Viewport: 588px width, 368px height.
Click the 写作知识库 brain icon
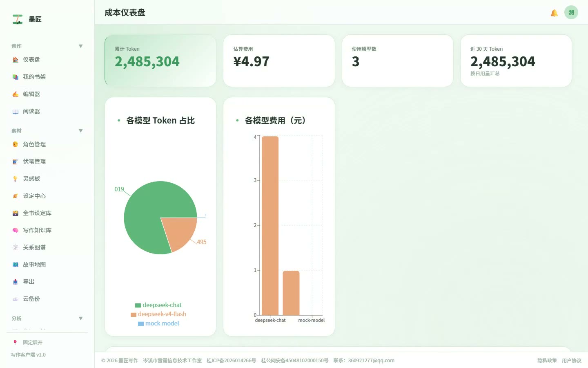pos(15,230)
